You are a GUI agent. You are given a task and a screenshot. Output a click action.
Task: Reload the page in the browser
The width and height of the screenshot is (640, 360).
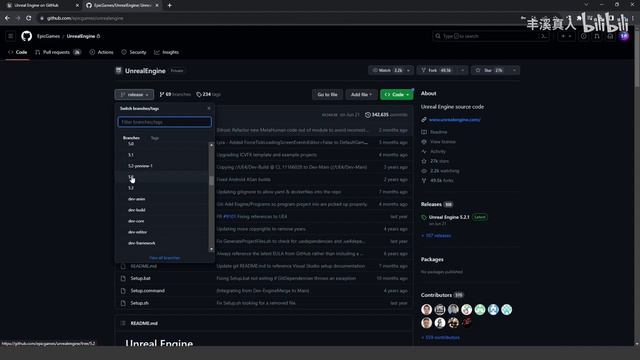coord(29,18)
